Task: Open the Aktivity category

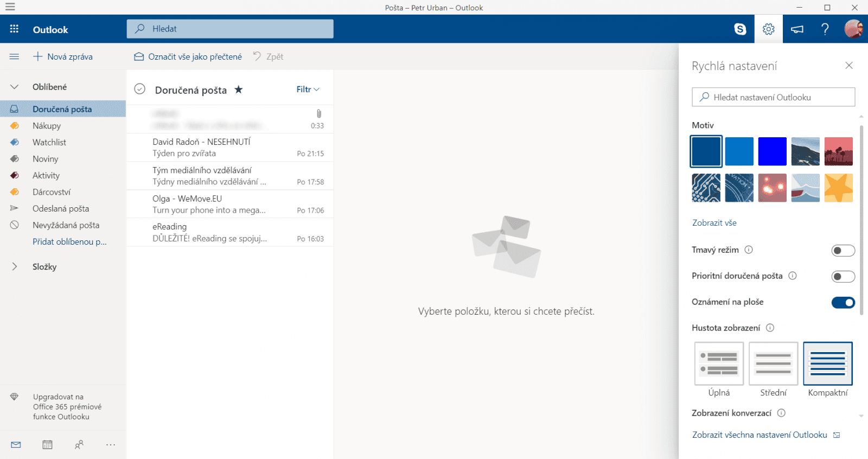Action: pos(63,175)
